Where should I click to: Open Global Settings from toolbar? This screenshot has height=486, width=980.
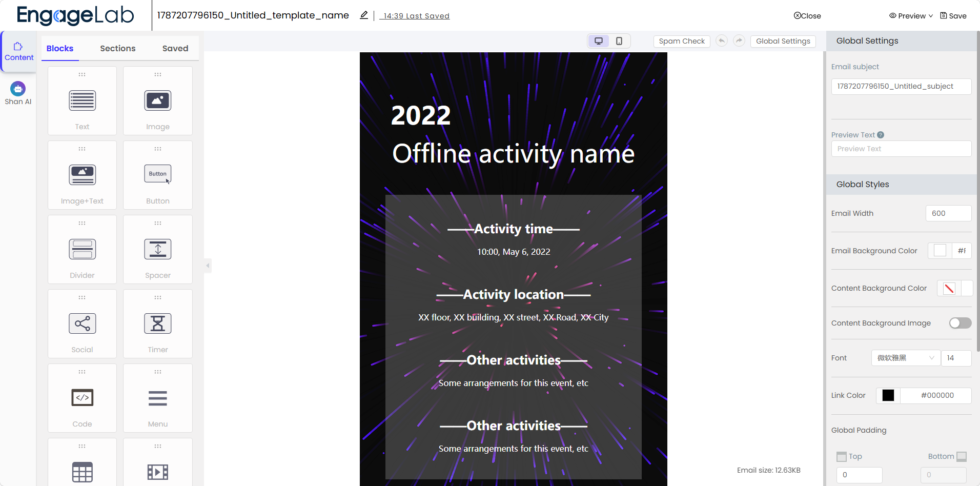[783, 41]
